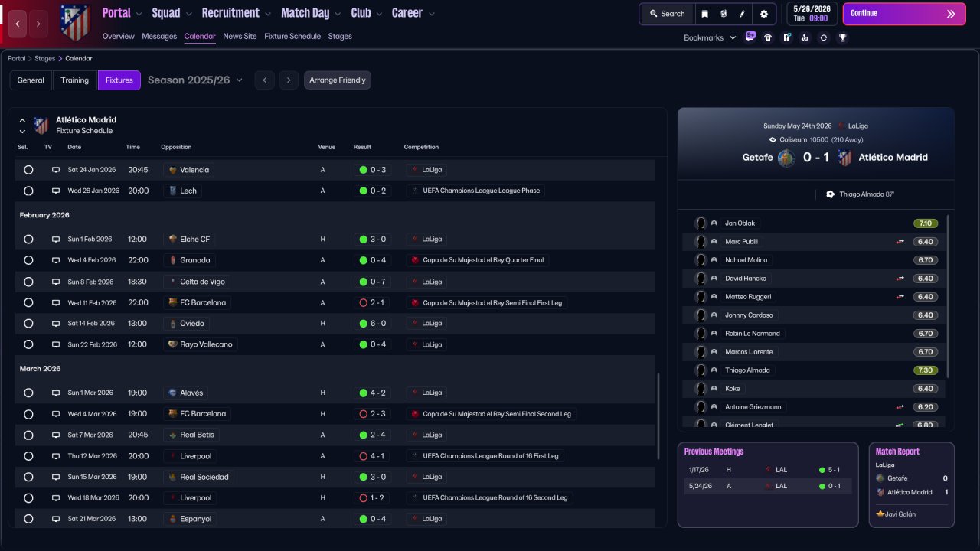Open the Fixture Schedule tab

(292, 36)
